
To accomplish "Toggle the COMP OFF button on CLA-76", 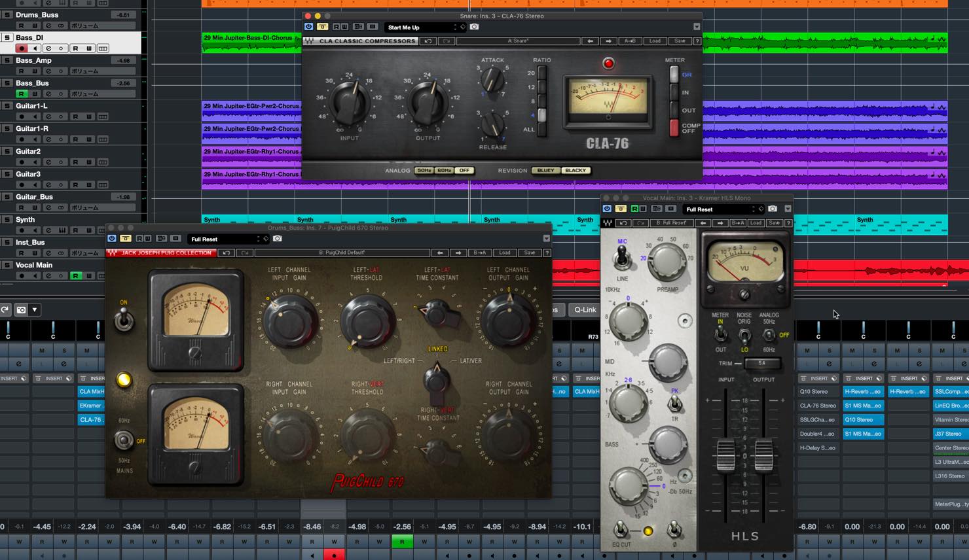I will pyautogui.click(x=674, y=128).
